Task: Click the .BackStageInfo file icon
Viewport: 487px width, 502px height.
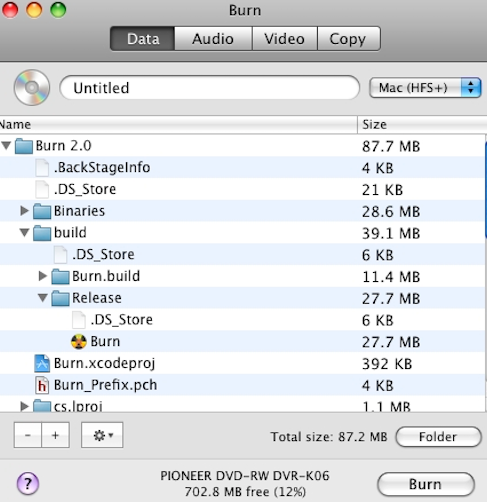Action: (42, 167)
